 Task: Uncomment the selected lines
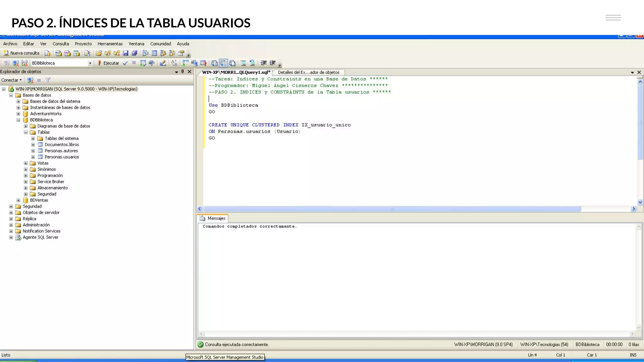pyautogui.click(x=252, y=63)
